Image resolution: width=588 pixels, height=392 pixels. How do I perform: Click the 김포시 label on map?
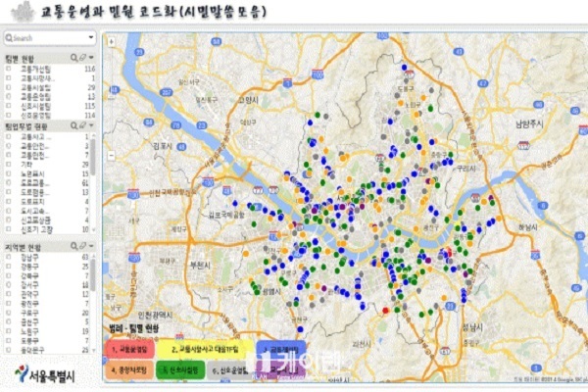[163, 146]
